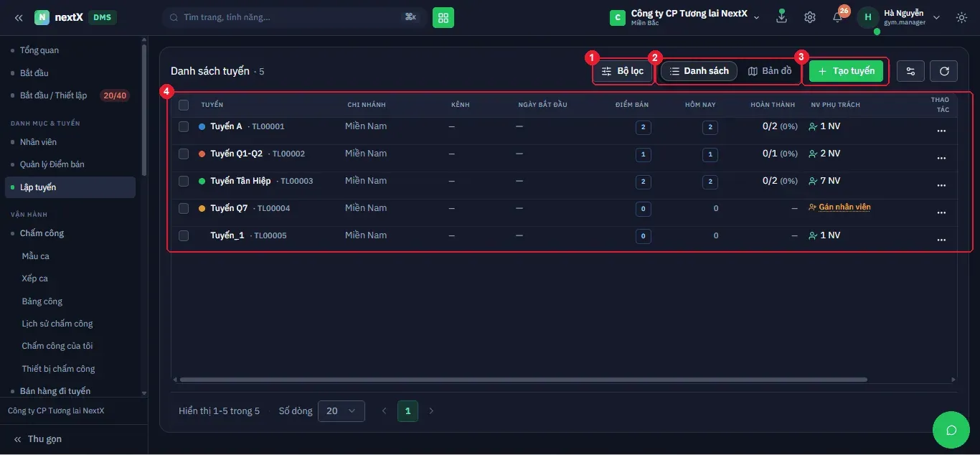980x455 pixels.
Task: Select all routes with header checkbox
Action: pos(184,105)
